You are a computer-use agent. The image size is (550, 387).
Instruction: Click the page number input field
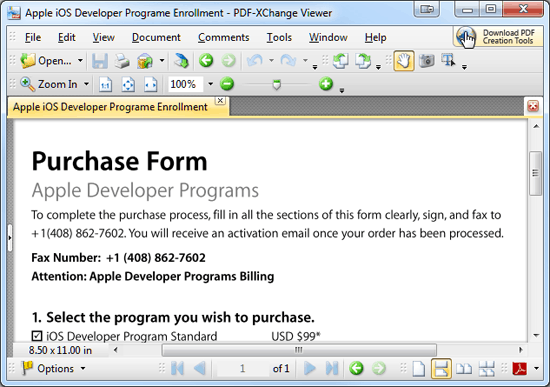tap(242, 368)
